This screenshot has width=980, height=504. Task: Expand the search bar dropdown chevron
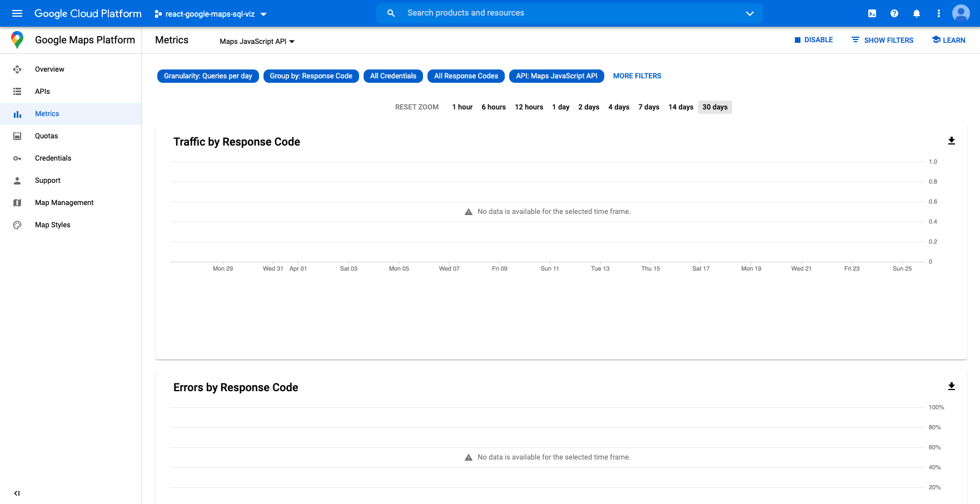pos(750,13)
